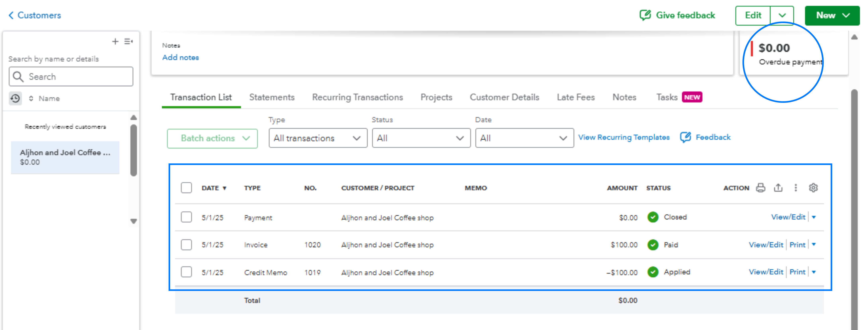
Task: Click the print icon in table header
Action: point(760,188)
